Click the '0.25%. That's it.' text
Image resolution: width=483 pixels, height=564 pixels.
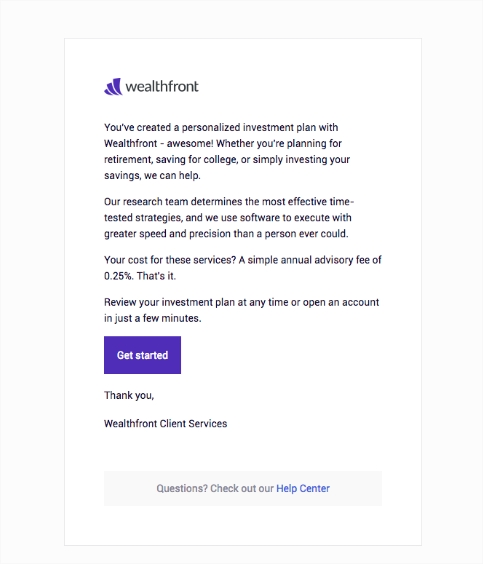click(140, 276)
